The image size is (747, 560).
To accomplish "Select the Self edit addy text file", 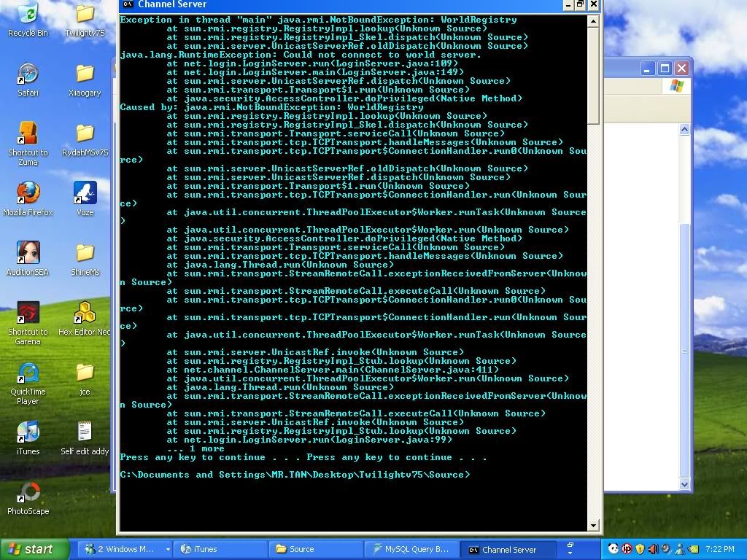I will [85, 433].
